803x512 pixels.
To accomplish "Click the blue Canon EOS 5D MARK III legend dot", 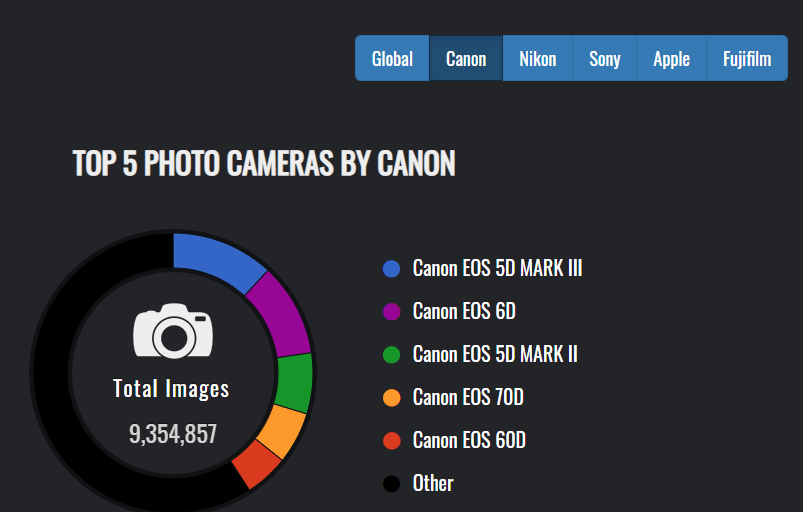I will pyautogui.click(x=392, y=269).
